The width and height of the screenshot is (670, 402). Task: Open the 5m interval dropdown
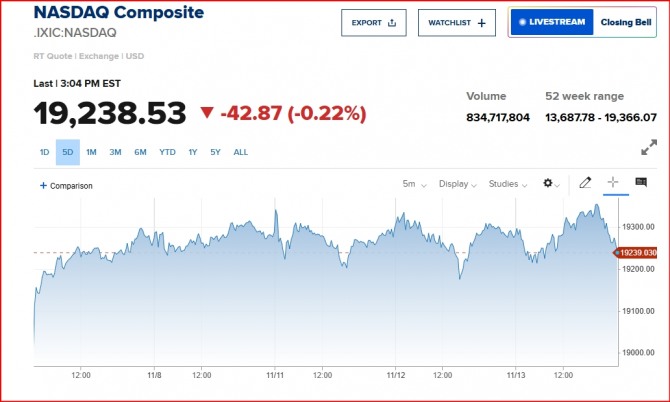(414, 184)
